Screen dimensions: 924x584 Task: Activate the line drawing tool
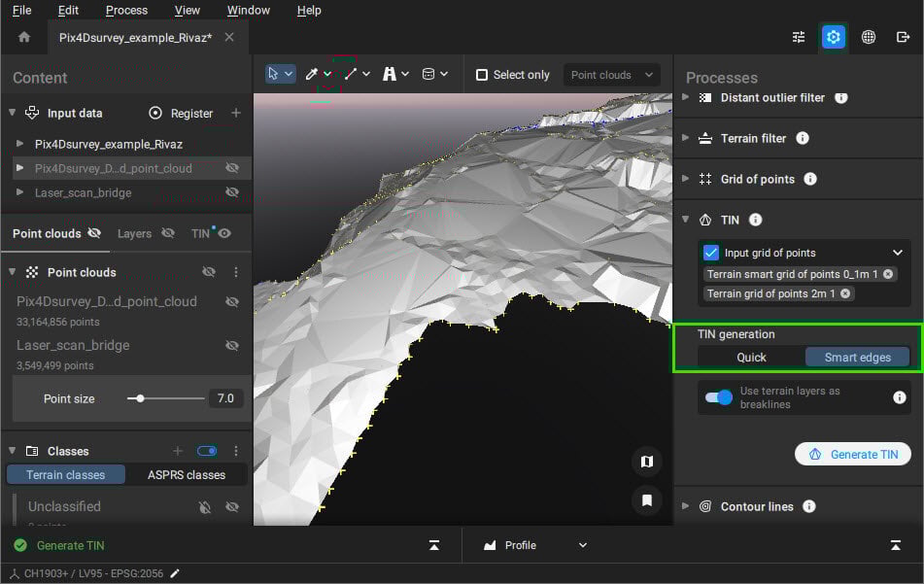[350, 73]
